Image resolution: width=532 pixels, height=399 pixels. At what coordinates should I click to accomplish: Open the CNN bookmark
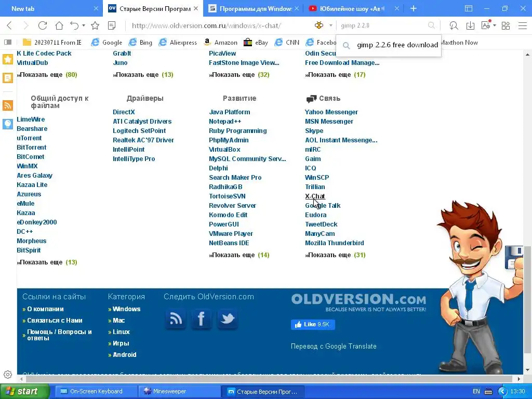tap(287, 43)
